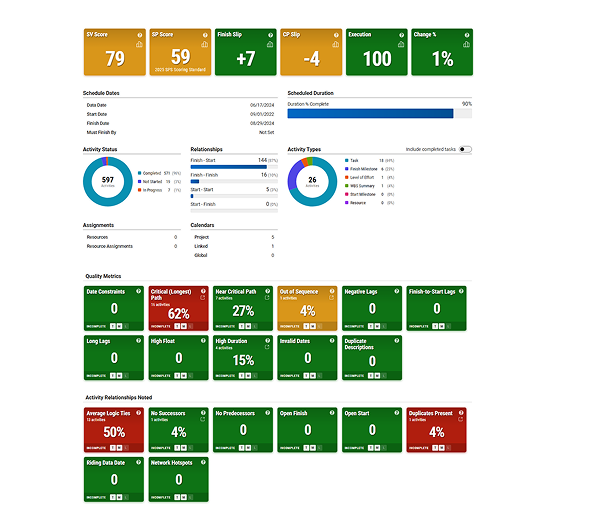Image resolution: width=604 pixels, height=532 pixels.
Task: Open help for the Change % tile
Action: pos(467,35)
